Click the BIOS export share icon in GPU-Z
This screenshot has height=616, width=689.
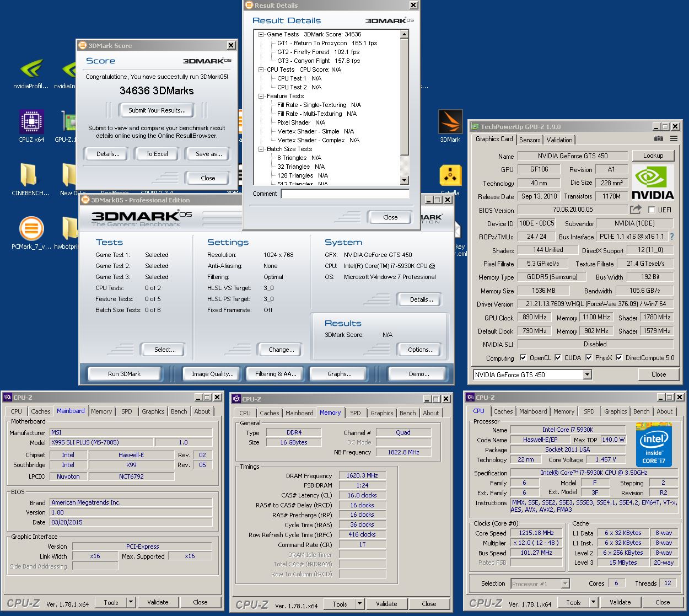[636, 210]
